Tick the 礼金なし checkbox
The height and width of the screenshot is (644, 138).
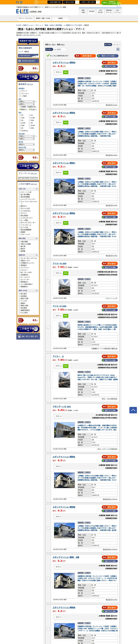[x=30, y=109]
